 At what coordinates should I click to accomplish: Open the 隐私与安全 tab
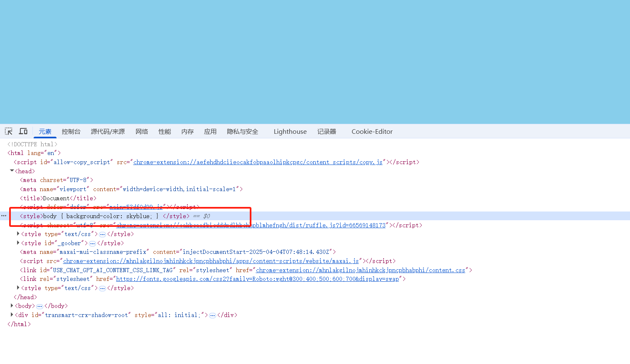pos(243,132)
